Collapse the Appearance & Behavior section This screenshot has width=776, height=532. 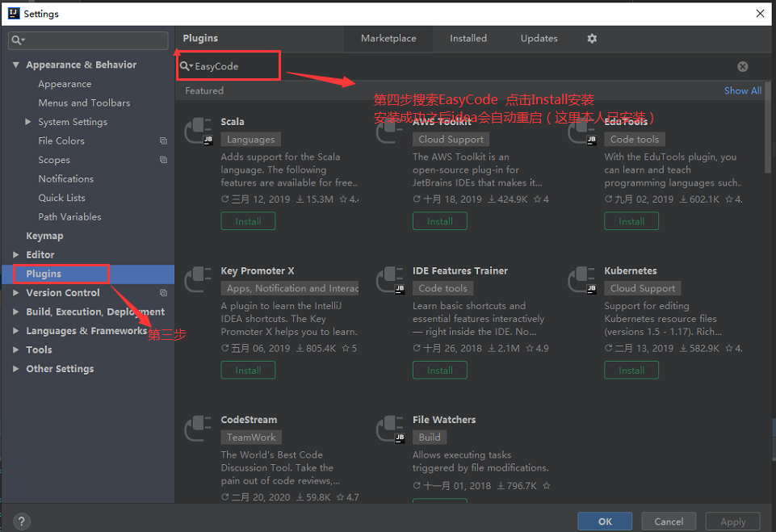(16, 65)
